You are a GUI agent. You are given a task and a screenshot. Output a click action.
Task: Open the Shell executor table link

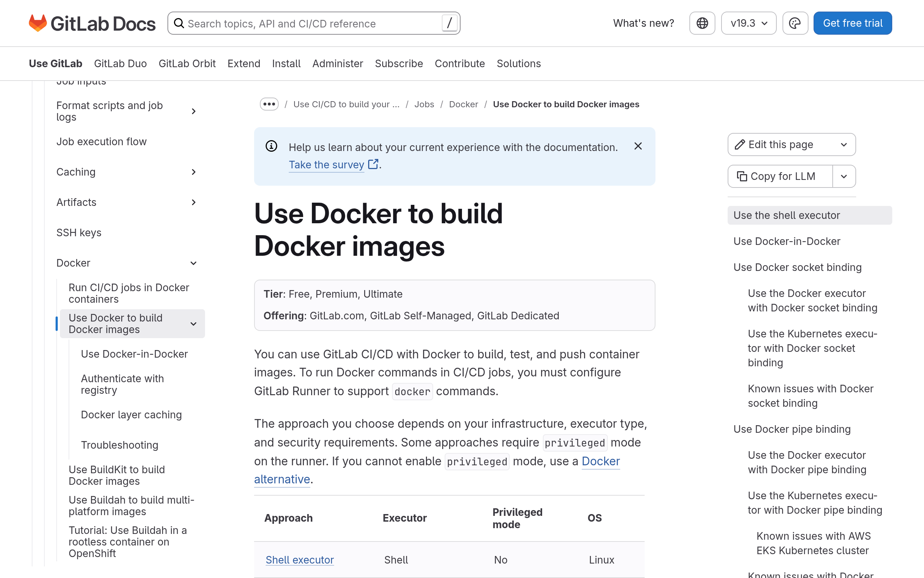point(300,560)
